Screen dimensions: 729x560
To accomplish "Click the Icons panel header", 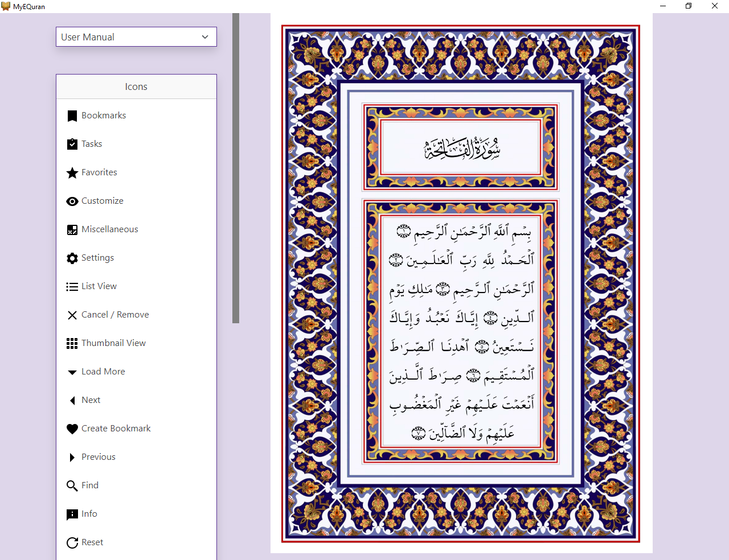I will click(x=136, y=87).
